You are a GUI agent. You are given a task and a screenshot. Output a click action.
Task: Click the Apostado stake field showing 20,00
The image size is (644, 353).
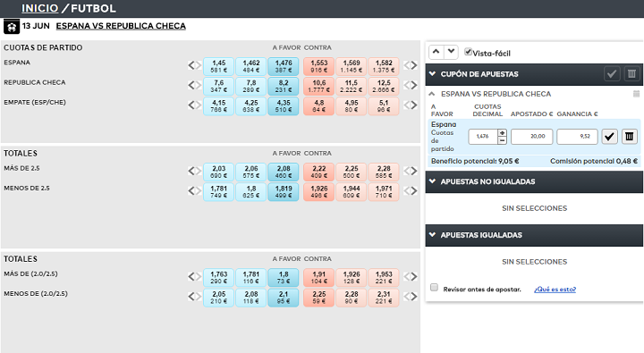[x=531, y=137]
